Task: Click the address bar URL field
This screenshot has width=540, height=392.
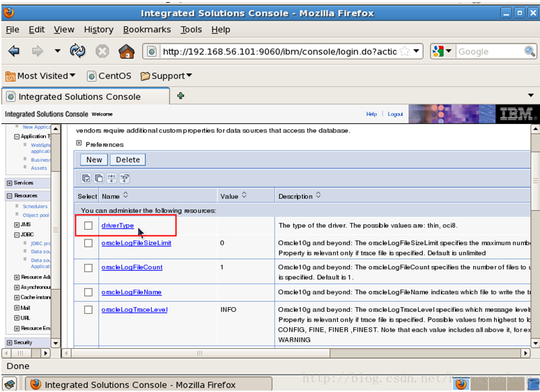Action: click(x=279, y=52)
